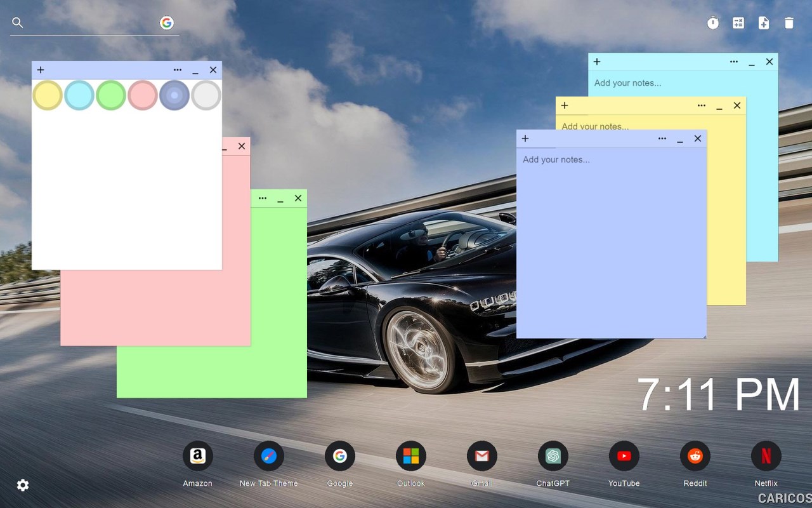The image size is (812, 508).
Task: Close the green sticky note
Action: point(298,198)
